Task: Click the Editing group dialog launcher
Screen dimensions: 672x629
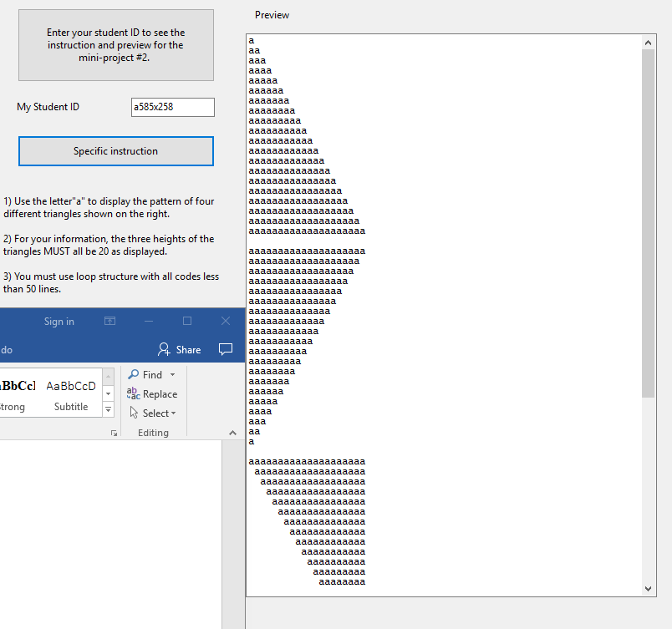Action: (114, 432)
